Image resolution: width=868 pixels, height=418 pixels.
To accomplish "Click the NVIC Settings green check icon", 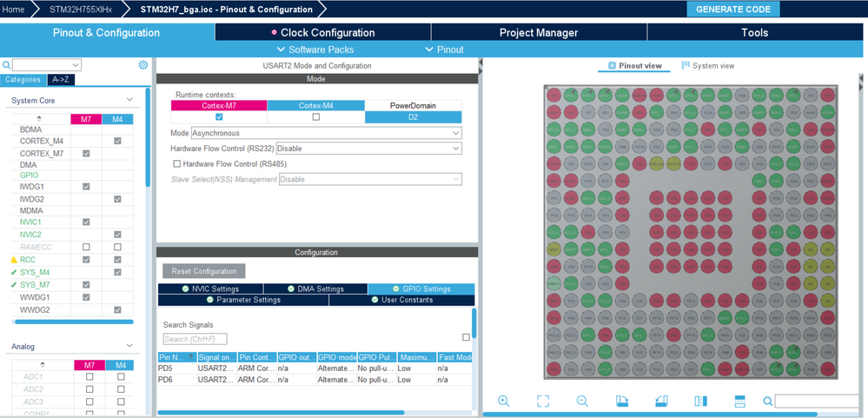I will (185, 289).
